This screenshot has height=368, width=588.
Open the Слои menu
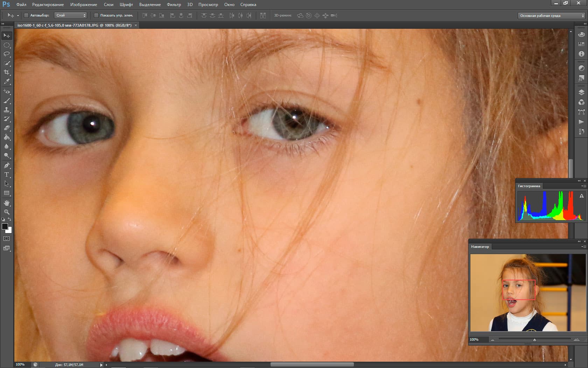coord(108,5)
